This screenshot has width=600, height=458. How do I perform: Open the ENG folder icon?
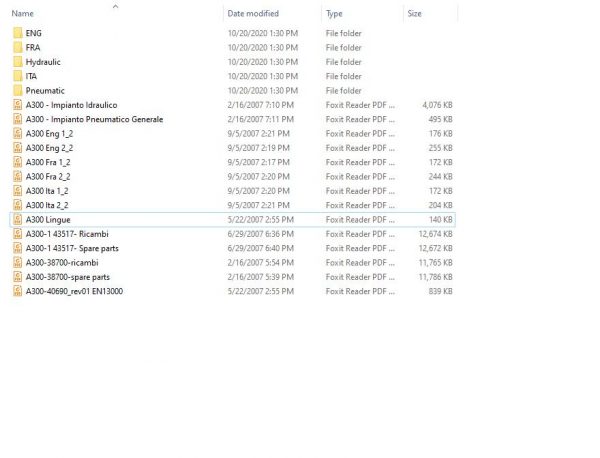[x=18, y=33]
